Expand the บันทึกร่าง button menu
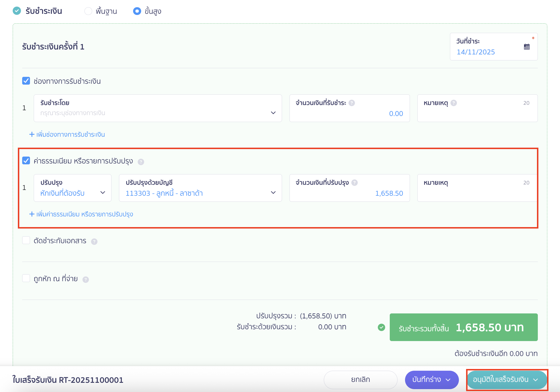Screen dimensions: 560x392 click(448, 380)
